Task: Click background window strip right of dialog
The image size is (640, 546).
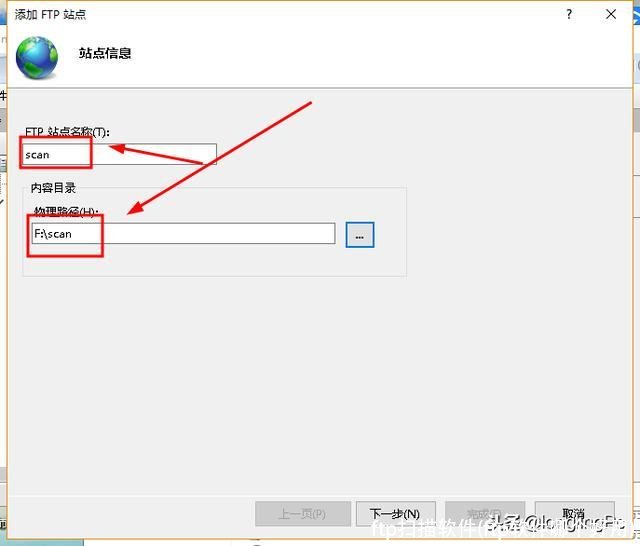Action: pyautogui.click(x=635, y=300)
